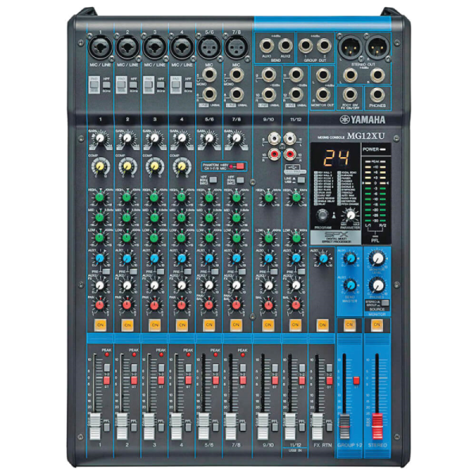
Task: Click the FX RTN AUX1 blue knob
Action: click(x=324, y=259)
